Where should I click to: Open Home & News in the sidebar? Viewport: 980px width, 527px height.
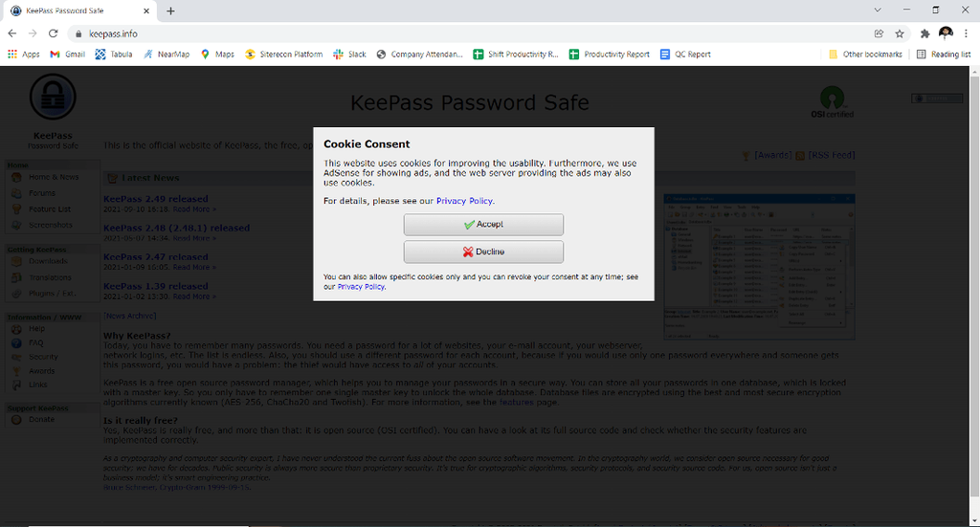click(x=54, y=177)
